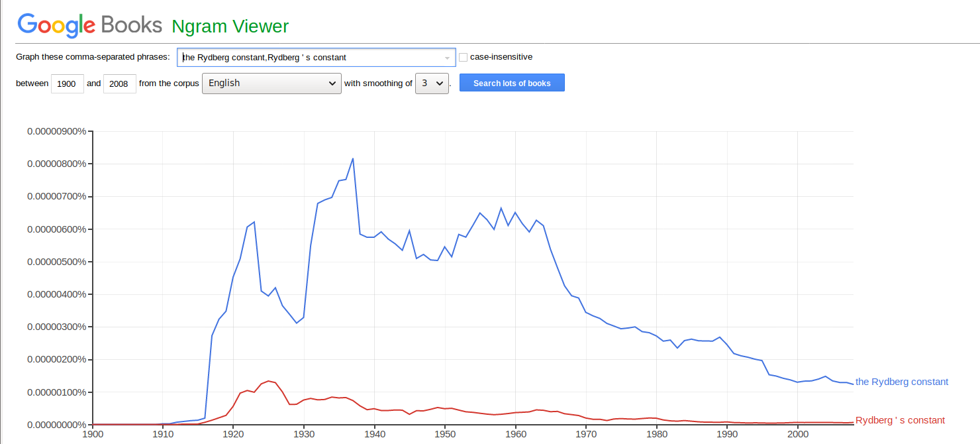Click the 0.00000900% y-axis label
Image resolution: width=980 pixels, height=444 pixels.
[56, 131]
